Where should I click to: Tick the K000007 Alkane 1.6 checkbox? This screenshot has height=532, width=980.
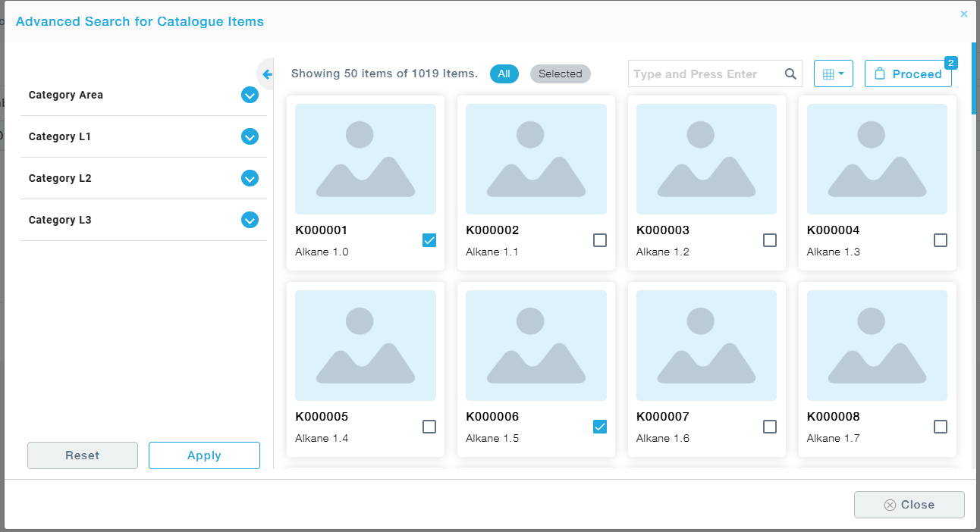tap(770, 427)
